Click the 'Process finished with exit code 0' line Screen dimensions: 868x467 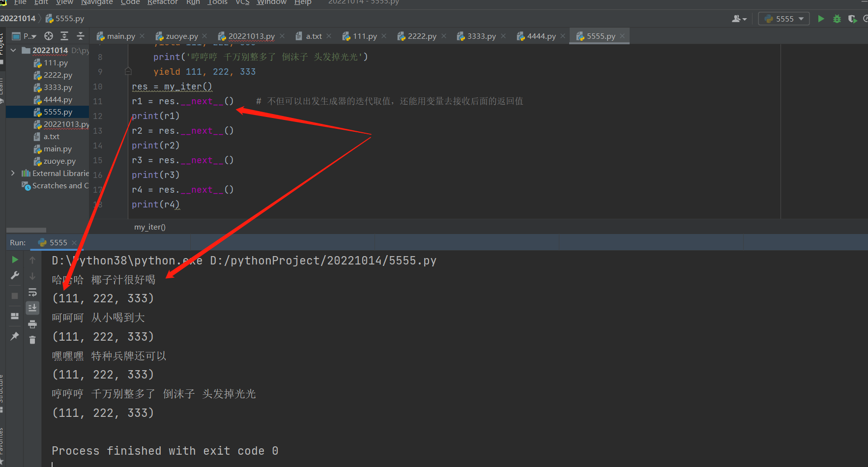(165, 451)
